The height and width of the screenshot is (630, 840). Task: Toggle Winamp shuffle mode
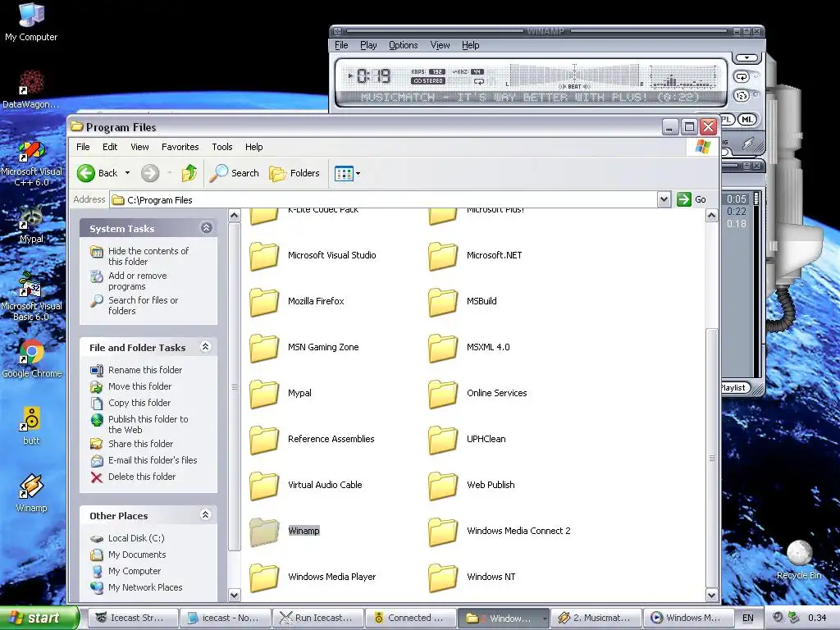tap(742, 96)
